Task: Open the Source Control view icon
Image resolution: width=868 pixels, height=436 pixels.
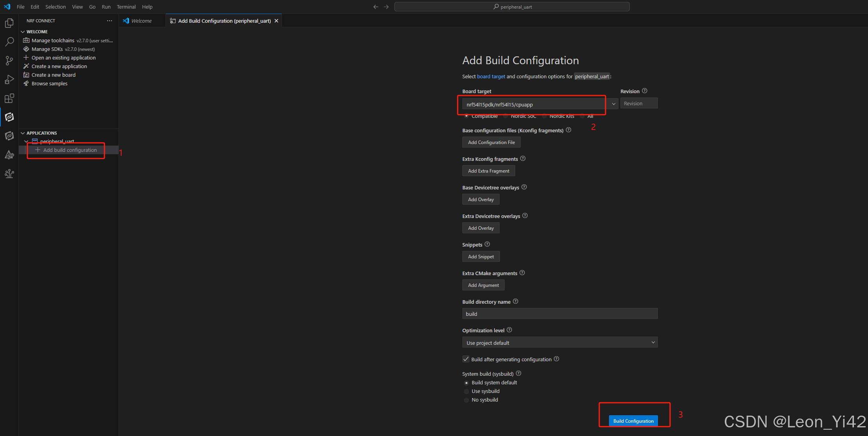Action: pos(9,61)
